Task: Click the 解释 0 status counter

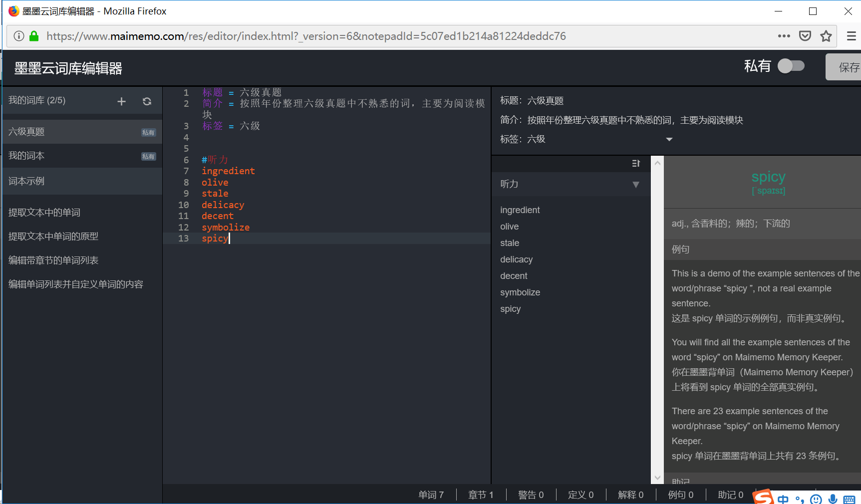Action: pos(630,495)
